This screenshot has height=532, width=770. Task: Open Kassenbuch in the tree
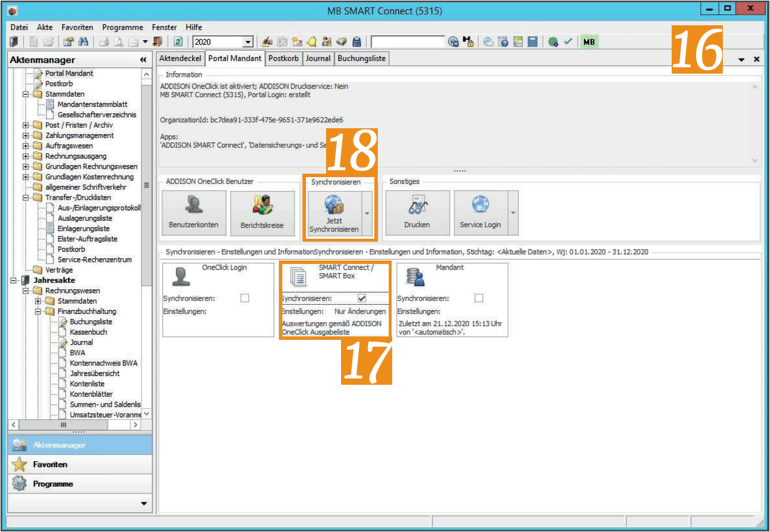click(88, 332)
